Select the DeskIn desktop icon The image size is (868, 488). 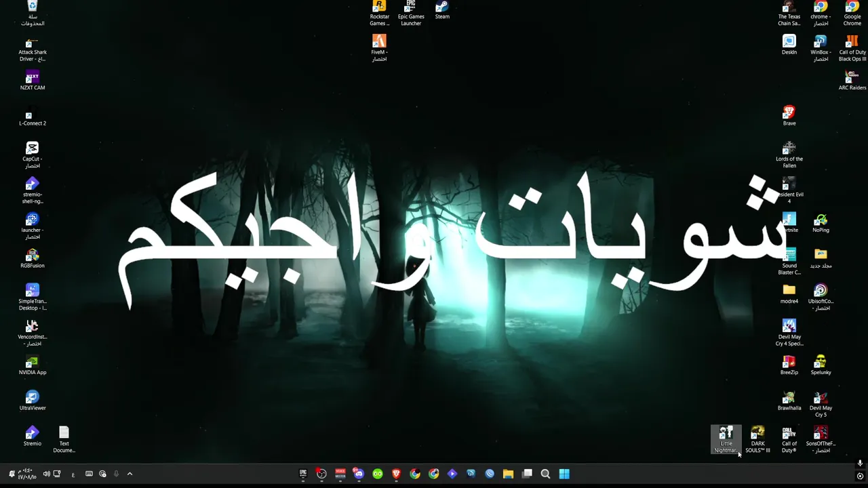tap(789, 45)
